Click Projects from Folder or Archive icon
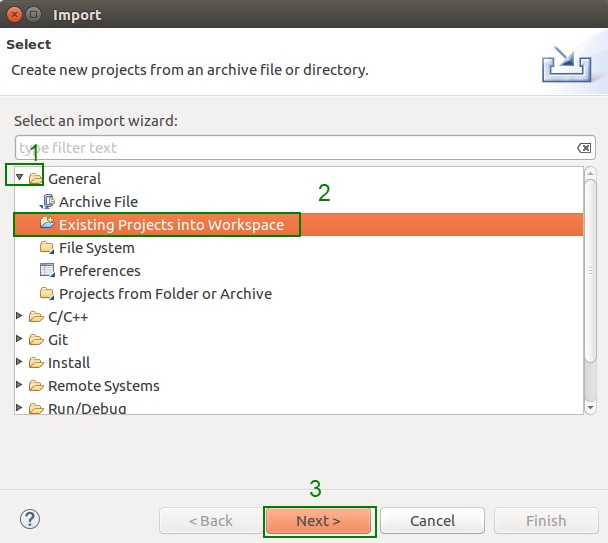This screenshot has width=608, height=543. (46, 293)
